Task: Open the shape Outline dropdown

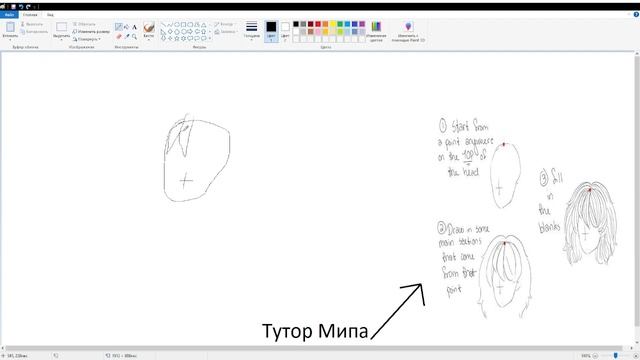Action: [x=225, y=24]
